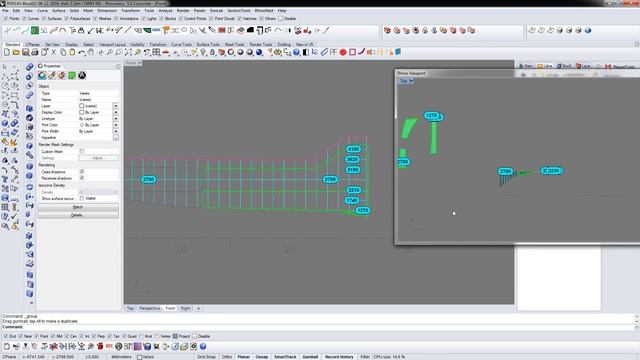This screenshot has width=640, height=360.
Task: Click the light bulb Hide objects icon
Action: [x=203, y=52]
